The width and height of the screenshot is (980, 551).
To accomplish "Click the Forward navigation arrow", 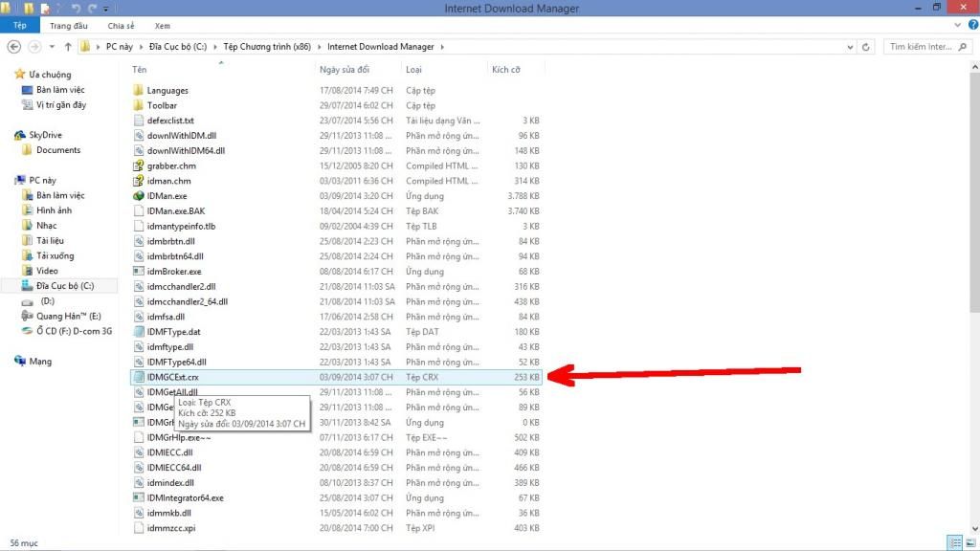I will click(34, 47).
